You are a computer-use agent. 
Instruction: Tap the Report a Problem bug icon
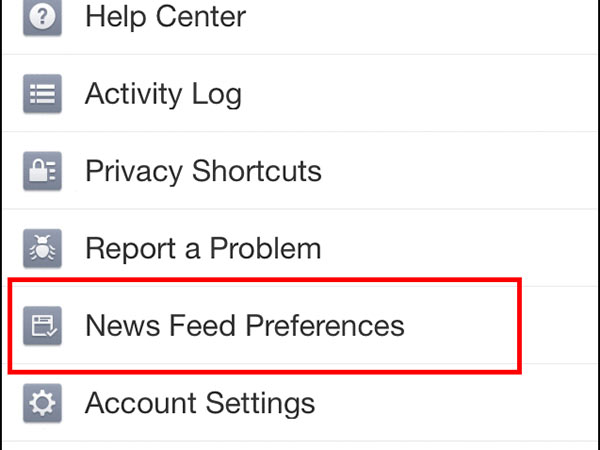(x=42, y=248)
